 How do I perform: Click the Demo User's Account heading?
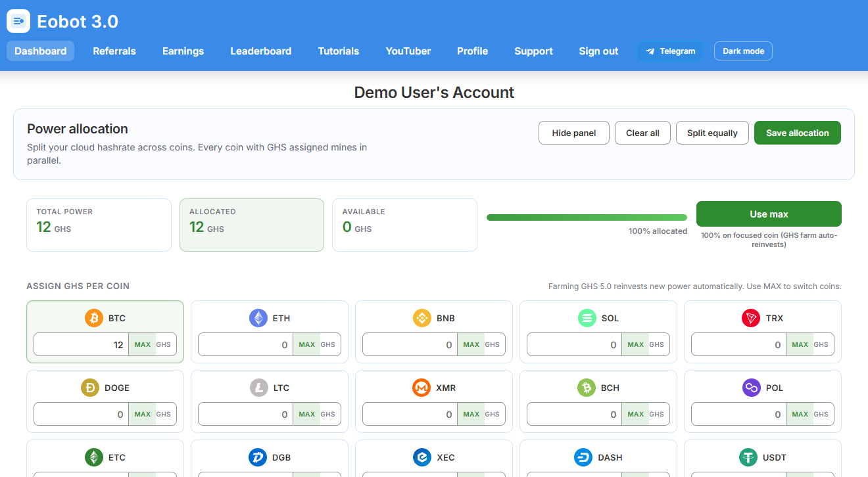click(x=434, y=93)
